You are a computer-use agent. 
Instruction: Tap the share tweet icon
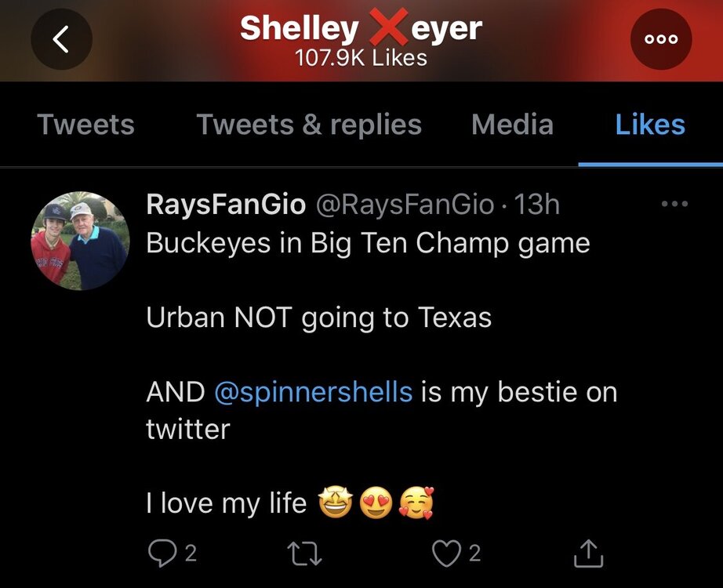[588, 554]
